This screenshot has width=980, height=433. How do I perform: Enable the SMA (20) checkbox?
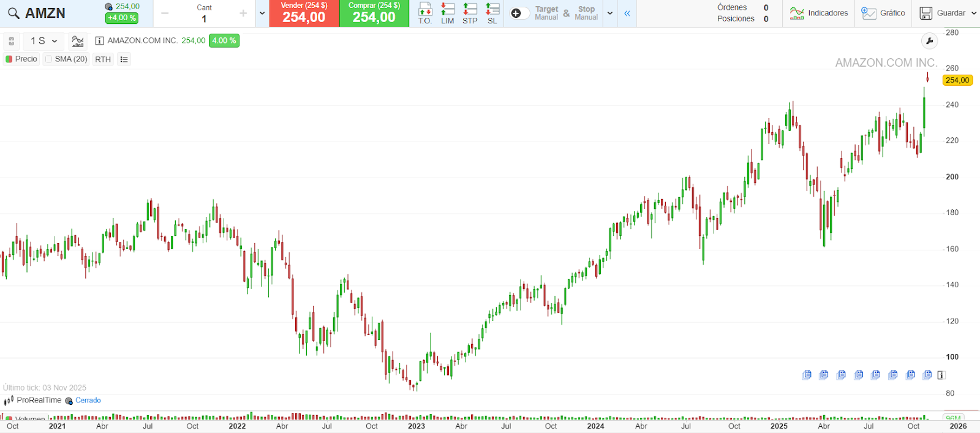pyautogui.click(x=49, y=59)
